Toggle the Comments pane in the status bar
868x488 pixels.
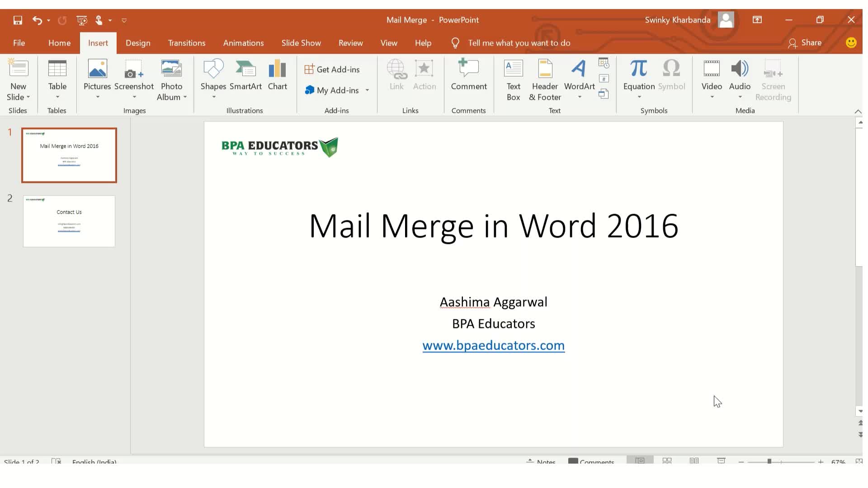(591, 461)
